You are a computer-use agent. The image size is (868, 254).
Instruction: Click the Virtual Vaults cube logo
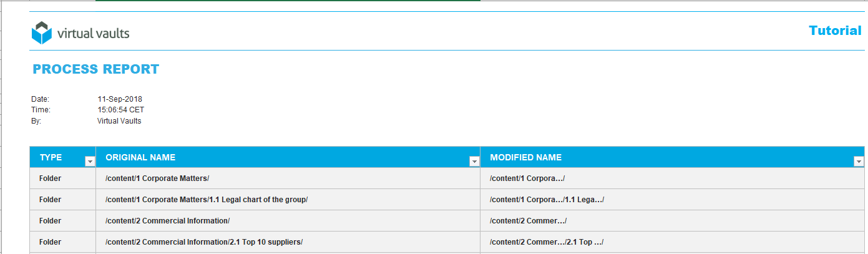tap(41, 33)
